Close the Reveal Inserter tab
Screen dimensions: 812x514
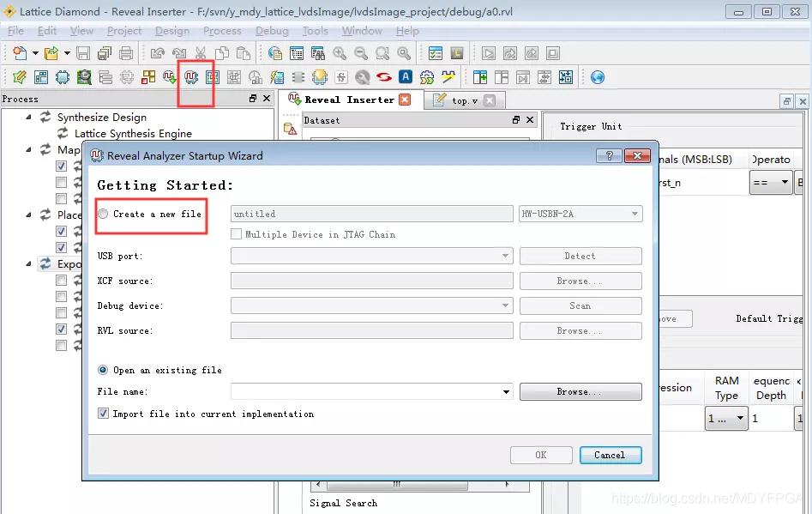tap(405, 100)
